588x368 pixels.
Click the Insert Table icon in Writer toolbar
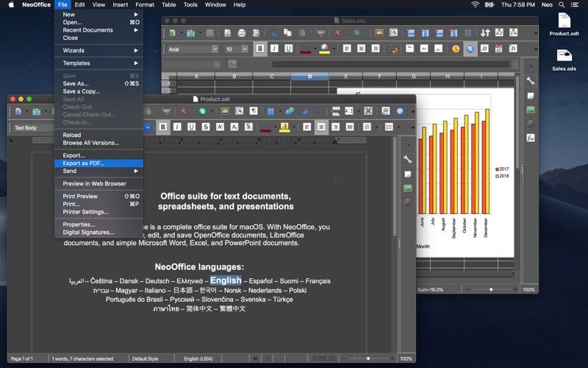pos(271,111)
